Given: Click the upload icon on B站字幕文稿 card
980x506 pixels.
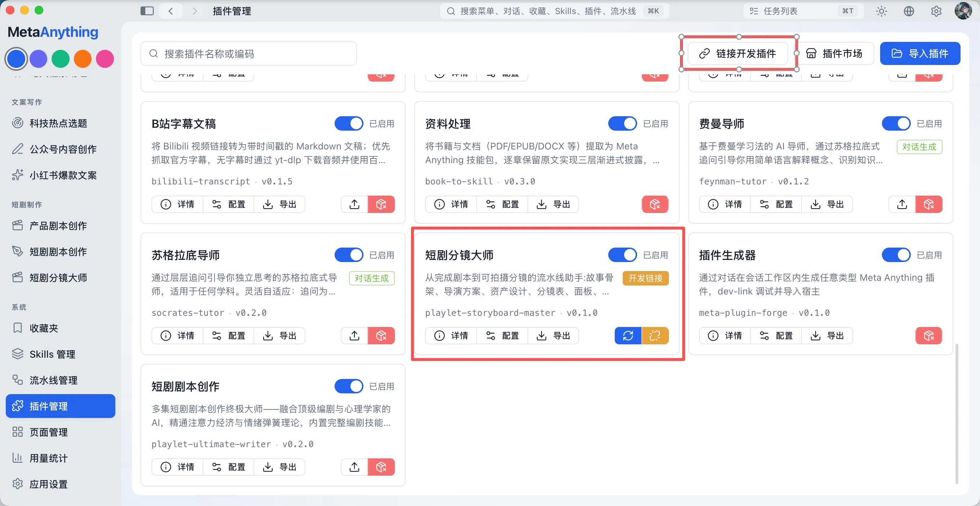Looking at the screenshot, I should point(354,204).
